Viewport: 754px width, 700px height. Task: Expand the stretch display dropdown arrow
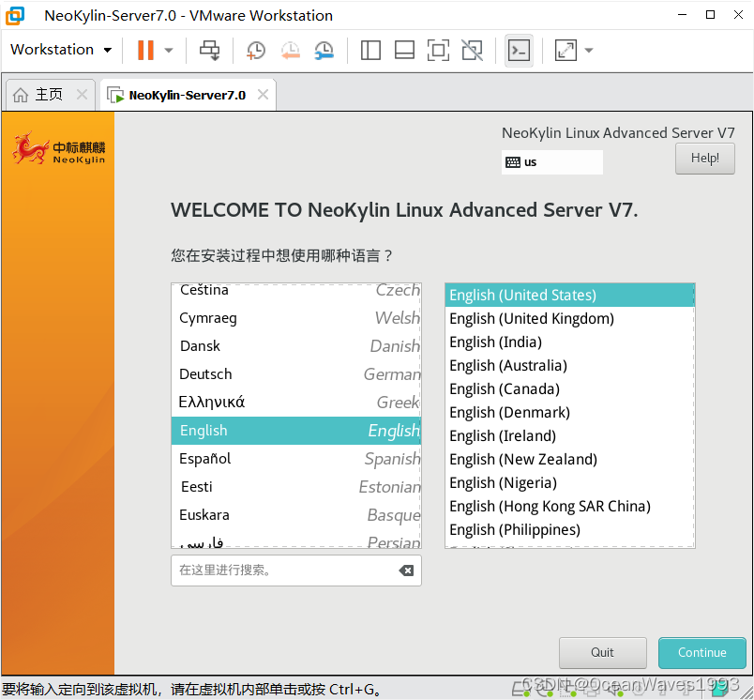click(x=589, y=50)
